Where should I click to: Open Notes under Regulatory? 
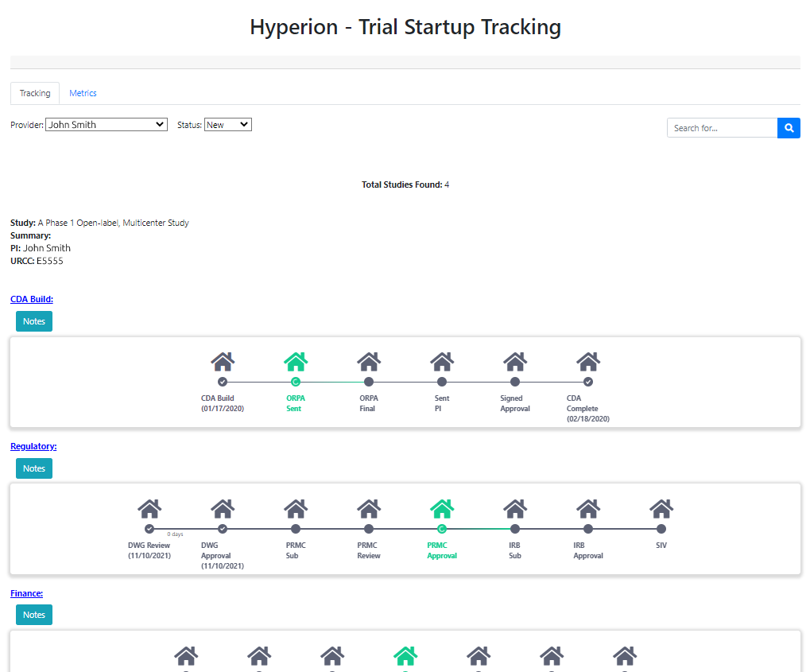coord(34,468)
